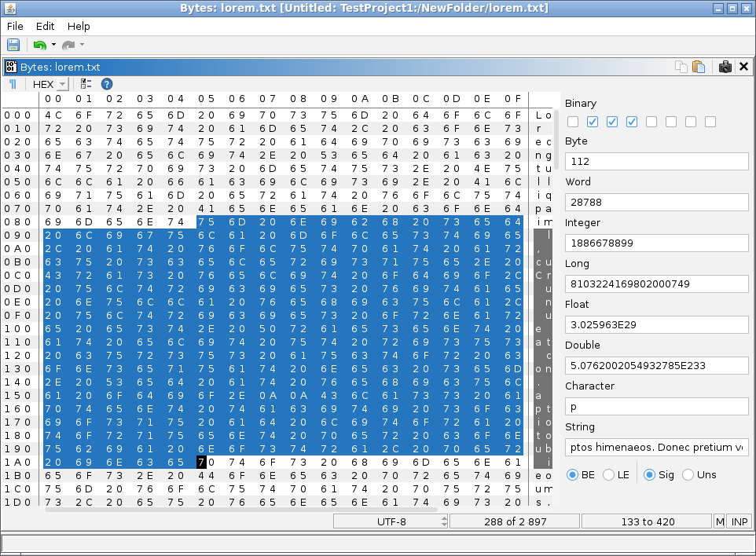Click the INP button in status bar
Viewport: 756px width, 556px height.
(x=738, y=521)
